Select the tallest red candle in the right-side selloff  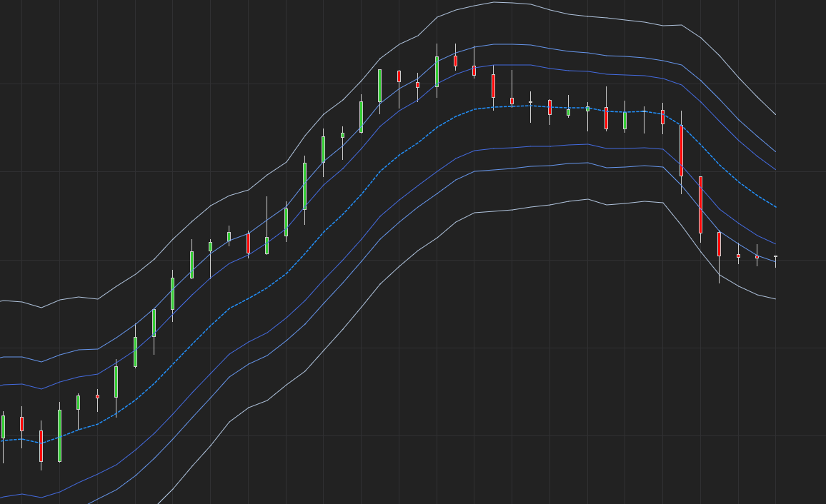tap(701, 203)
